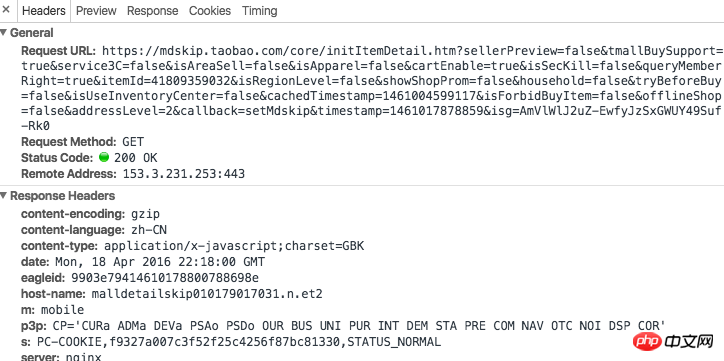
Task: Open the Response tab
Action: click(x=152, y=11)
